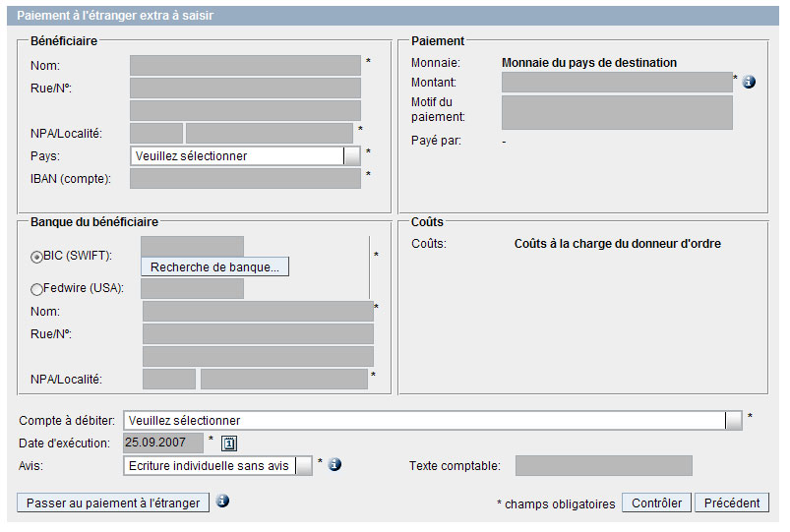The image size is (790, 532).
Task: Open the Avis notification dropdown
Action: tap(304, 465)
